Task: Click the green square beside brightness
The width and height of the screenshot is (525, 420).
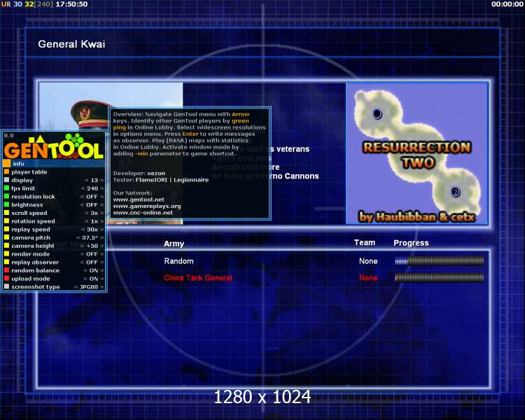Action: 6,204
